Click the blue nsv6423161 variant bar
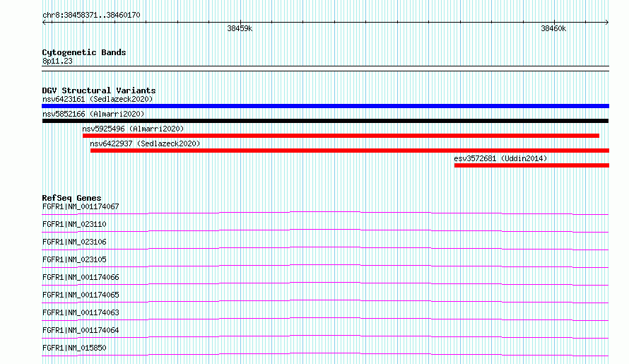The image size is (629, 364). 325,106
